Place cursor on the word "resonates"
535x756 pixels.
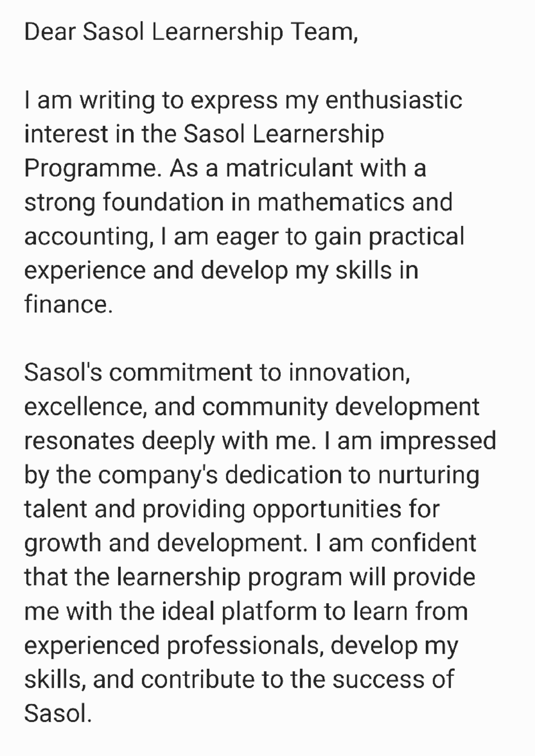coord(79,441)
